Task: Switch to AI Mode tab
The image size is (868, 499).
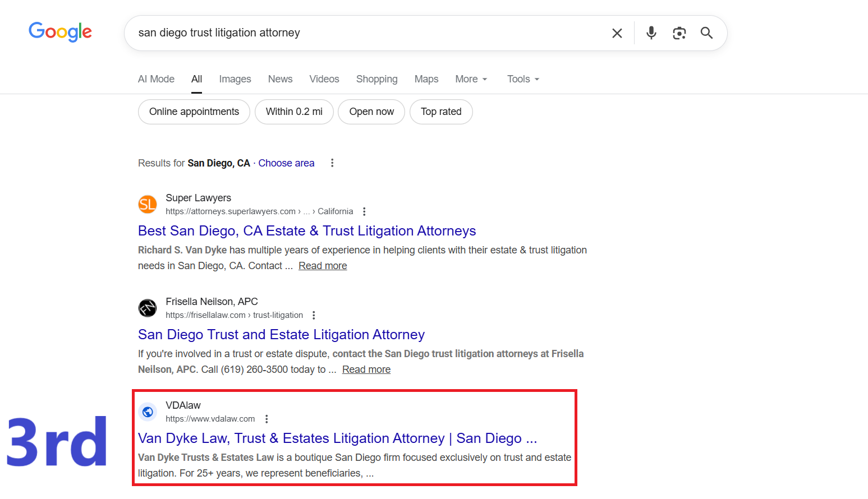Action: click(156, 79)
